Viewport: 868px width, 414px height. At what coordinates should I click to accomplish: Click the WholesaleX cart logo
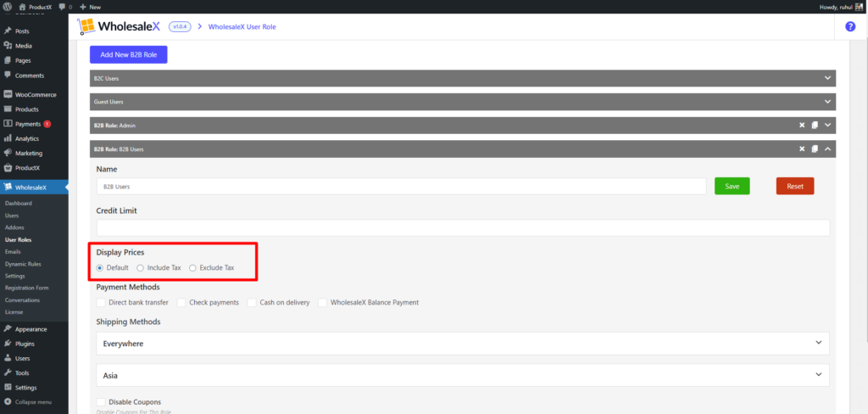pos(86,26)
